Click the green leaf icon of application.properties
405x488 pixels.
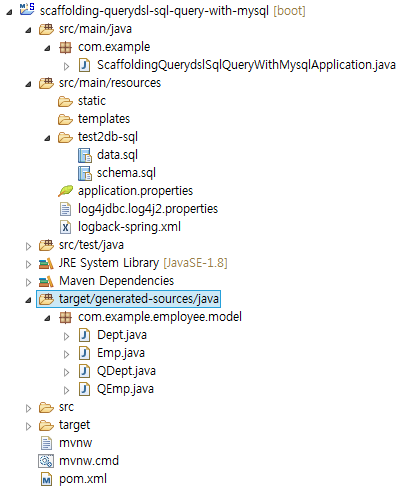tap(65, 191)
